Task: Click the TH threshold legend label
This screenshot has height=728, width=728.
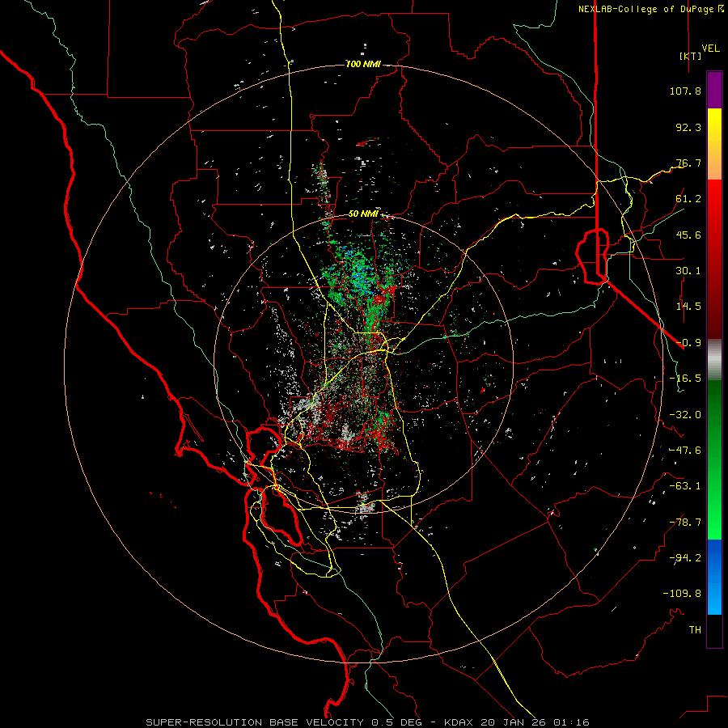Action: click(695, 630)
